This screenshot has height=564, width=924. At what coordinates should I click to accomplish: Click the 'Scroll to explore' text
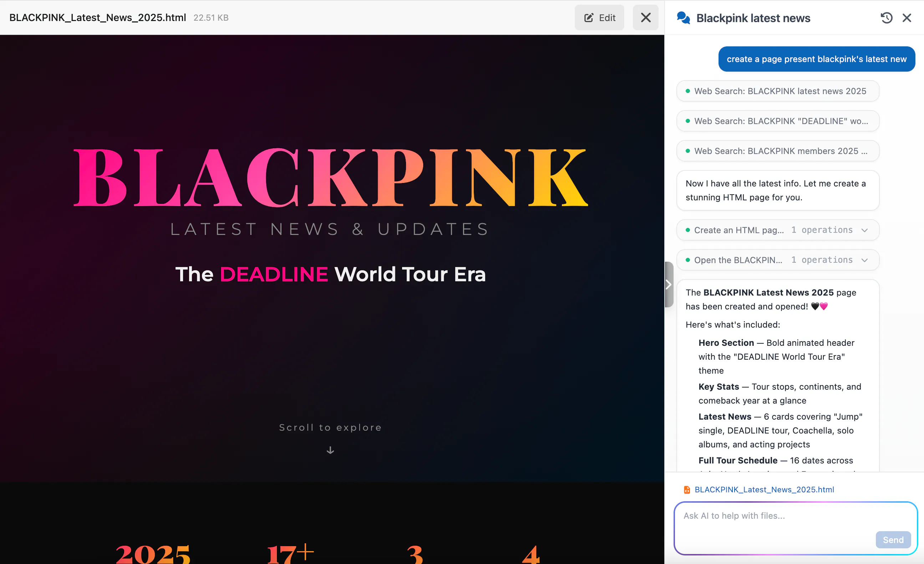(x=330, y=427)
